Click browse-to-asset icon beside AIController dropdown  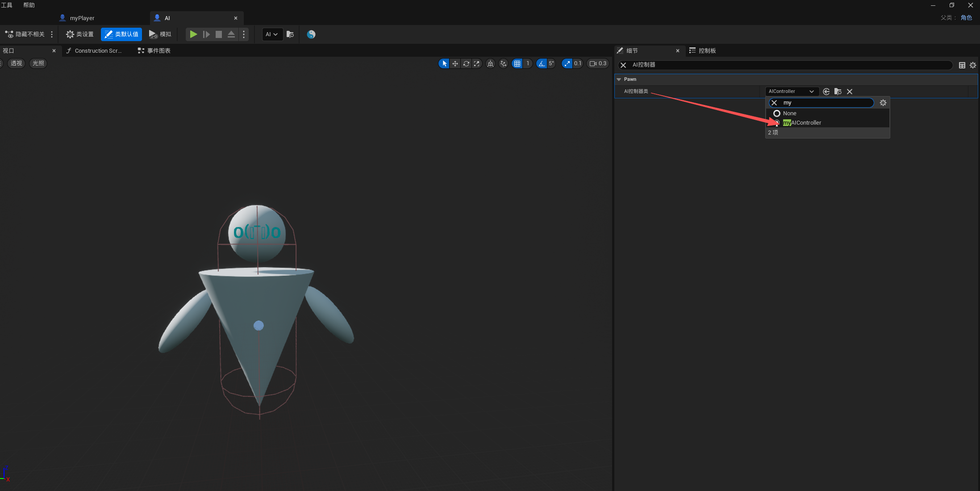[x=838, y=92]
